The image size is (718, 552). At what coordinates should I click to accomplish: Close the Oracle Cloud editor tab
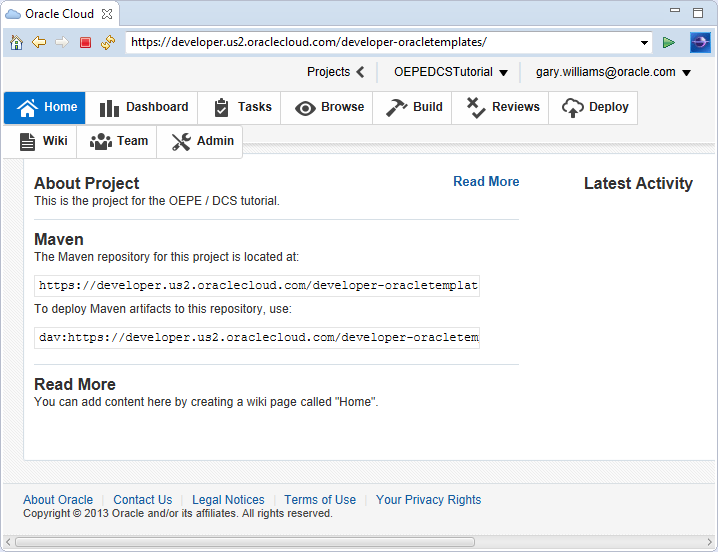click(107, 14)
